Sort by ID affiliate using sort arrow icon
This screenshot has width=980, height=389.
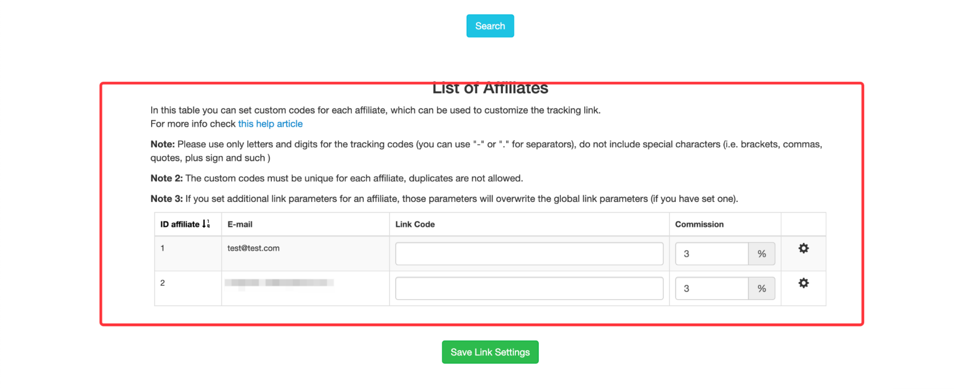[x=206, y=224]
